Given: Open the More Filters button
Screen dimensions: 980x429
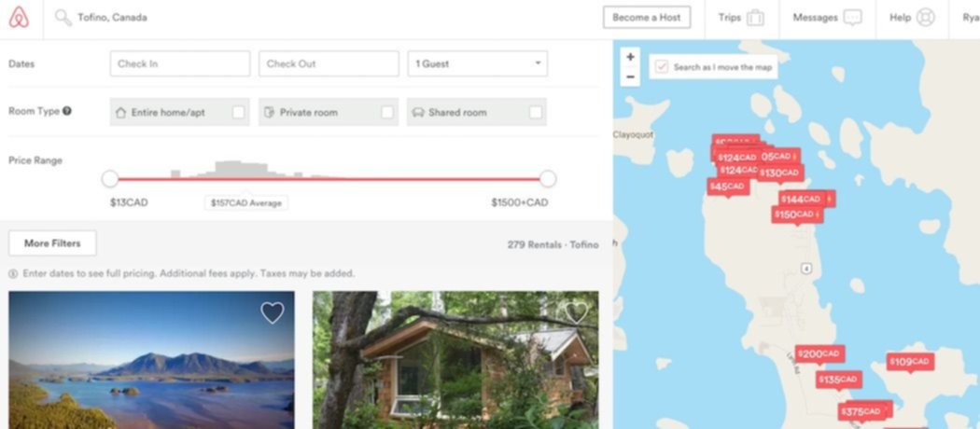Looking at the screenshot, I should coord(52,243).
